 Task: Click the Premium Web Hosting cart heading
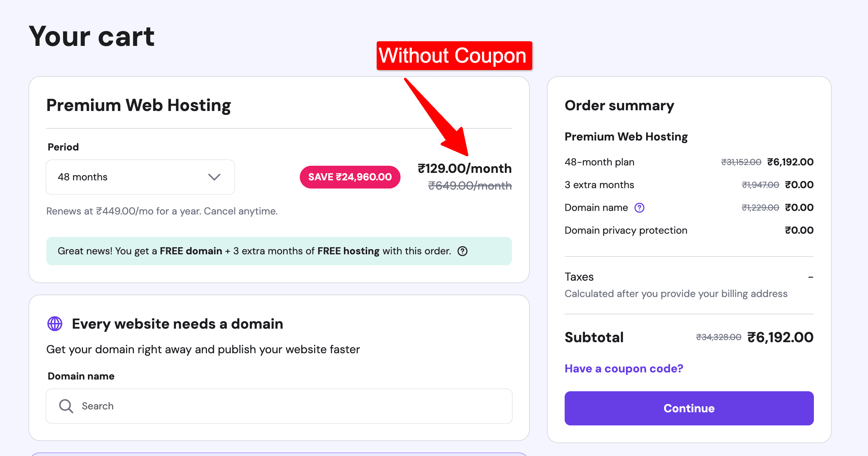[138, 105]
